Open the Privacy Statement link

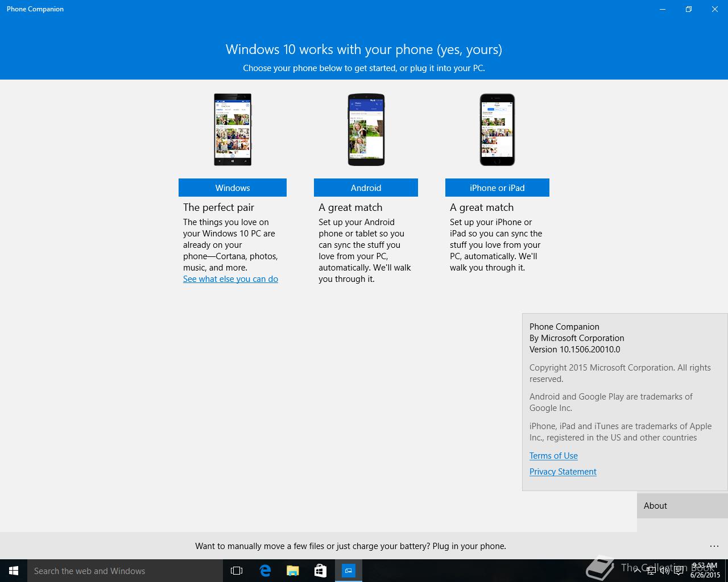(562, 472)
